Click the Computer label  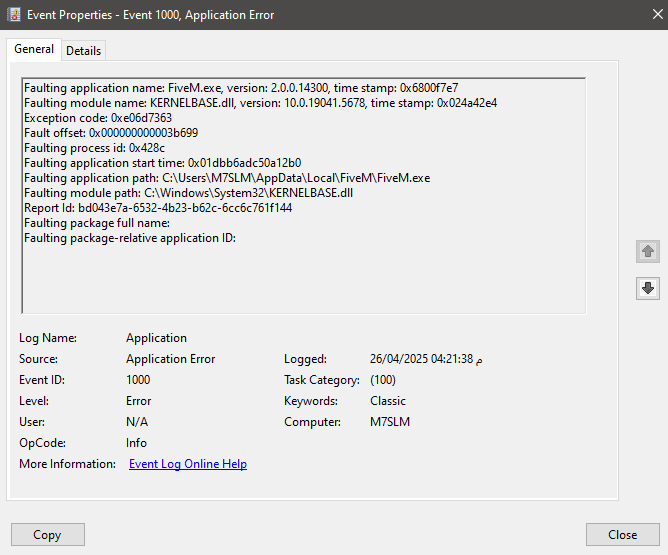[312, 422]
